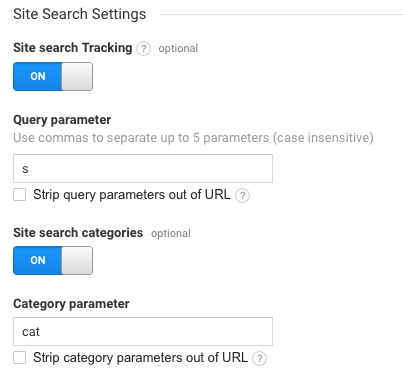
Task: Turn off the Site search Tracking switch
Action: click(x=53, y=76)
